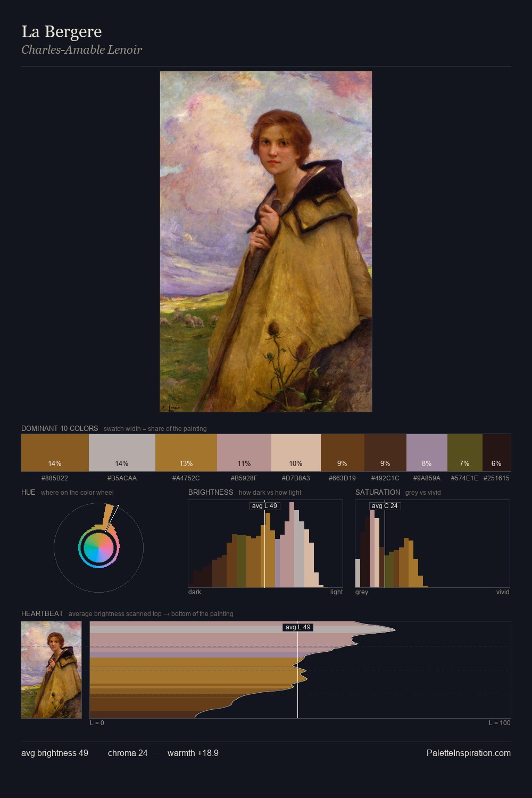Click the hex code #B5928F label
Image resolution: width=532 pixels, height=798 pixels.
point(244,478)
